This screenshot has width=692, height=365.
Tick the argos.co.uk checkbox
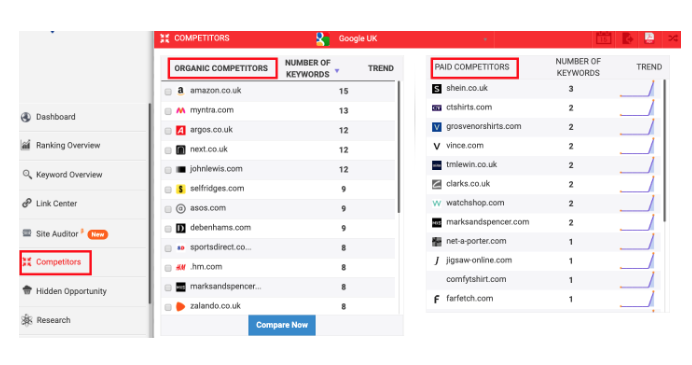tap(168, 131)
